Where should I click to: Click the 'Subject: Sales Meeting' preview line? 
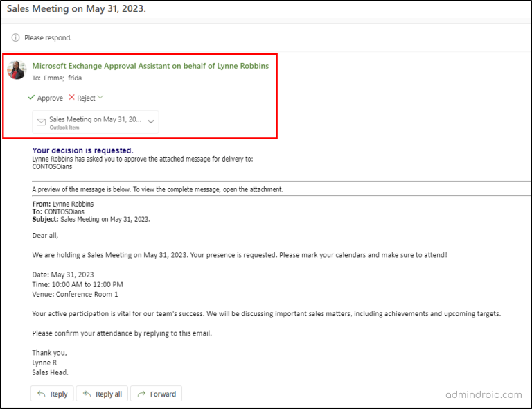91,219
